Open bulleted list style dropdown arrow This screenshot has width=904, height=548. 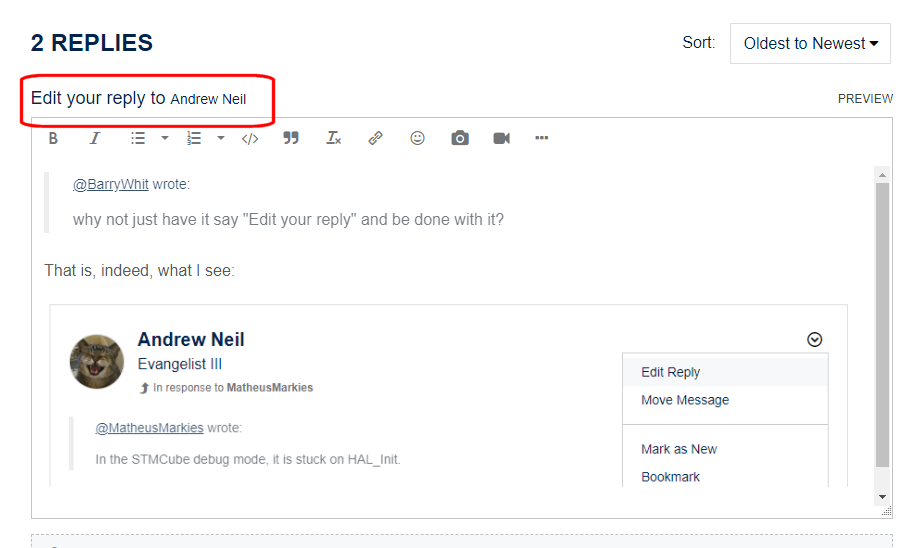[x=165, y=138]
